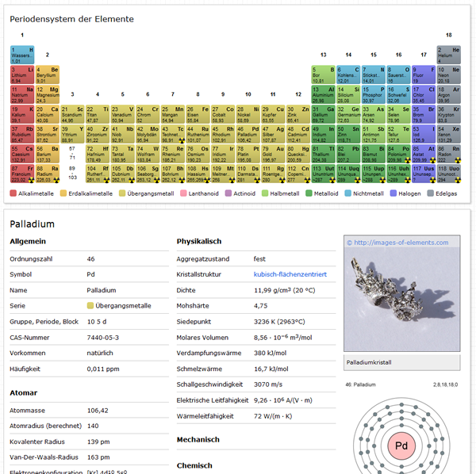Viewport: 476px width, 474px height.
Task: Click the Palladiumkristall caption text
Action: coord(369,362)
